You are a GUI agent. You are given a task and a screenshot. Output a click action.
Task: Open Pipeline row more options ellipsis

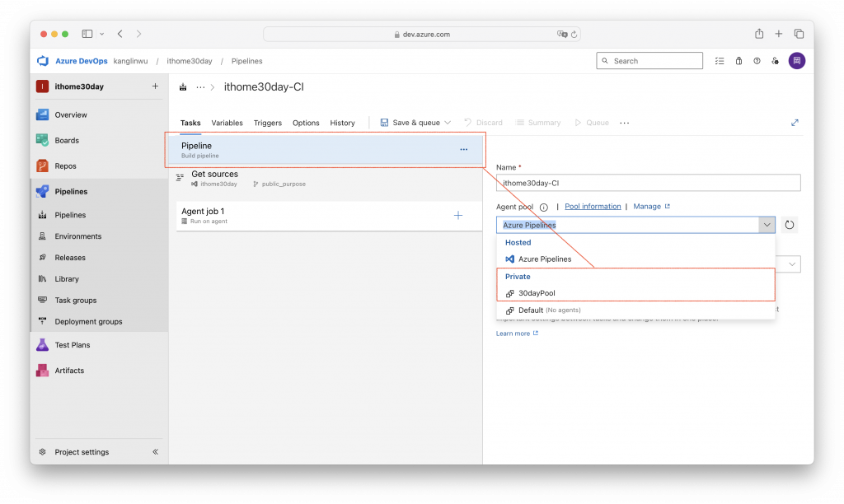point(463,149)
